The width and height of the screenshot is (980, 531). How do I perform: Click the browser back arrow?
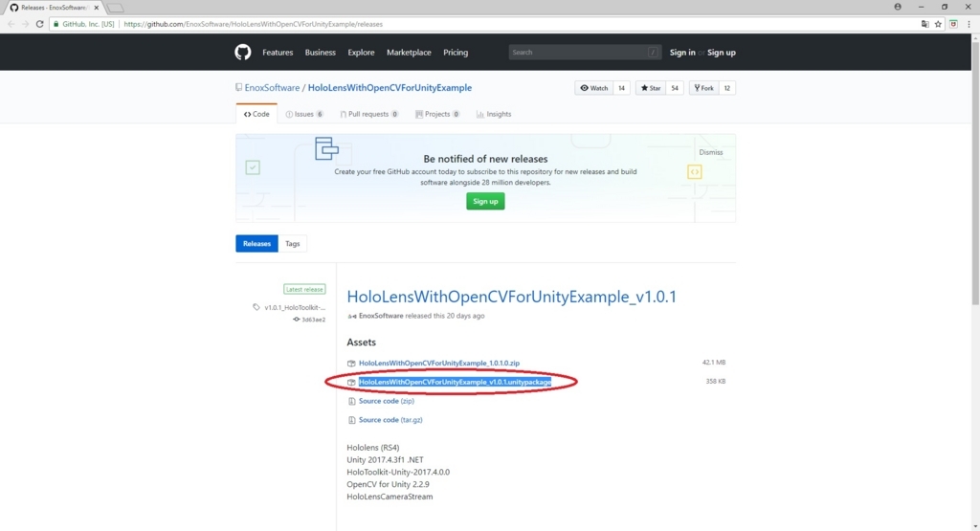(x=11, y=24)
